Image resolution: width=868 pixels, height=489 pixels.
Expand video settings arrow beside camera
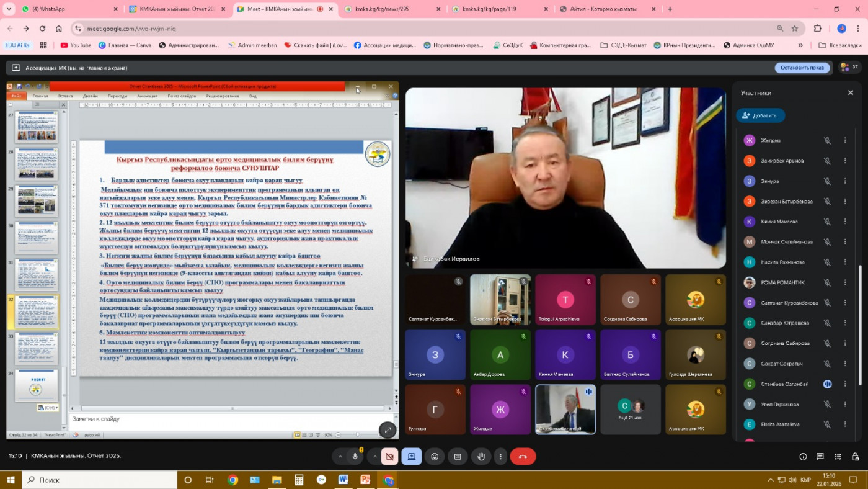(374, 457)
